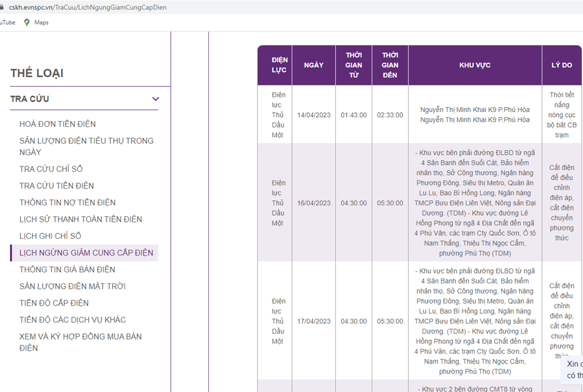Click end time 05:30:00 in 16/04/2023 row
This screenshot has height=392, width=583.
point(390,203)
